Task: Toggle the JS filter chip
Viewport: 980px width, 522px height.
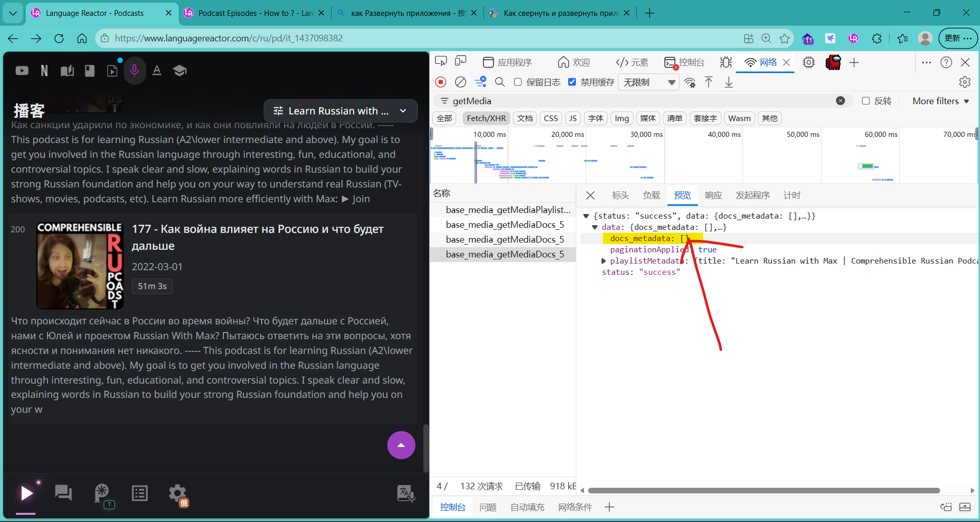Action: pos(573,118)
